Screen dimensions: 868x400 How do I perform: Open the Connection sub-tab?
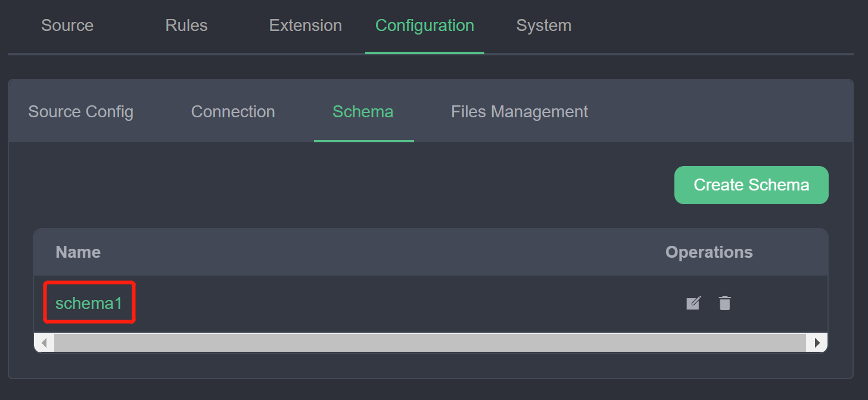click(x=233, y=112)
